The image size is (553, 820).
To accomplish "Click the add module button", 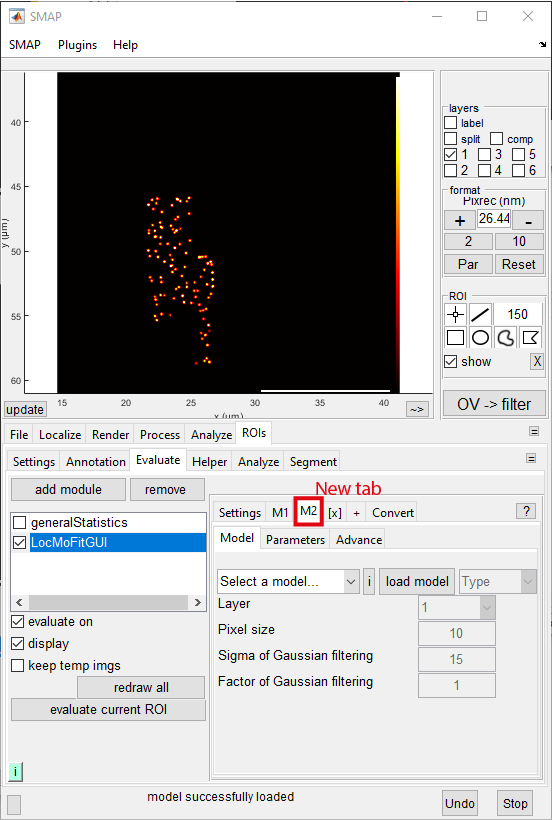I will point(69,489).
